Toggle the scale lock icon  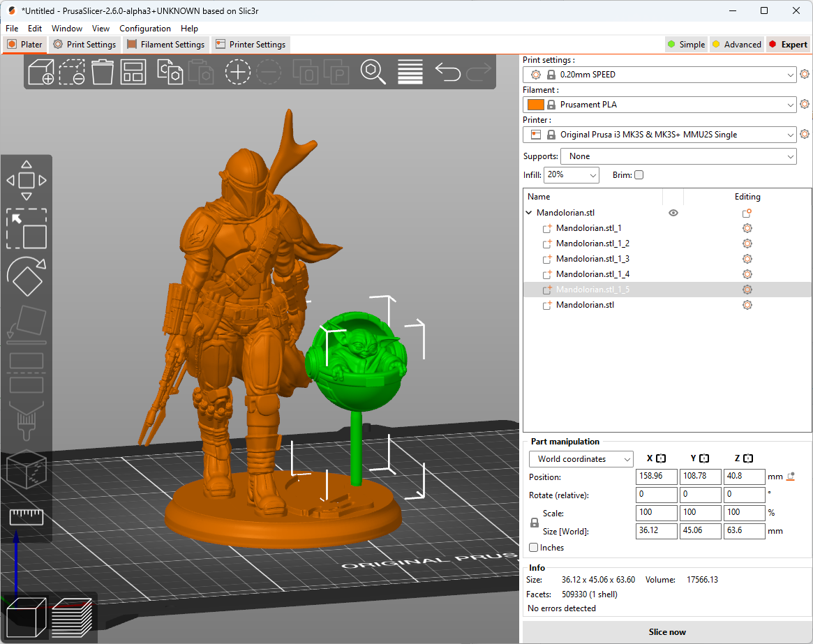[535, 523]
